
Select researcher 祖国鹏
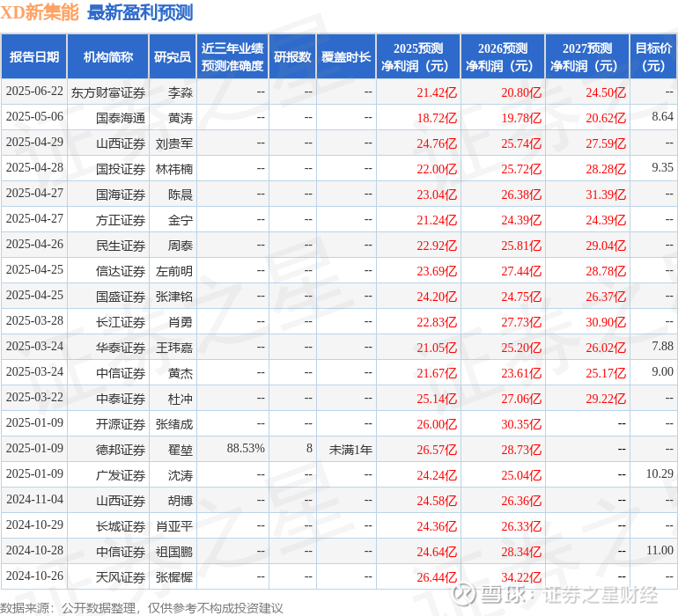(174, 552)
